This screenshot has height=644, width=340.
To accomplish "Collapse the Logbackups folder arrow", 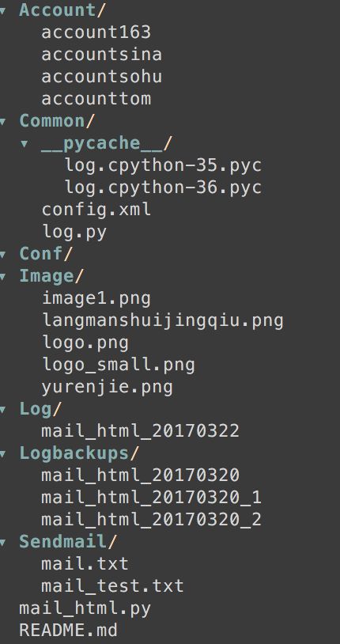I will [2, 454].
